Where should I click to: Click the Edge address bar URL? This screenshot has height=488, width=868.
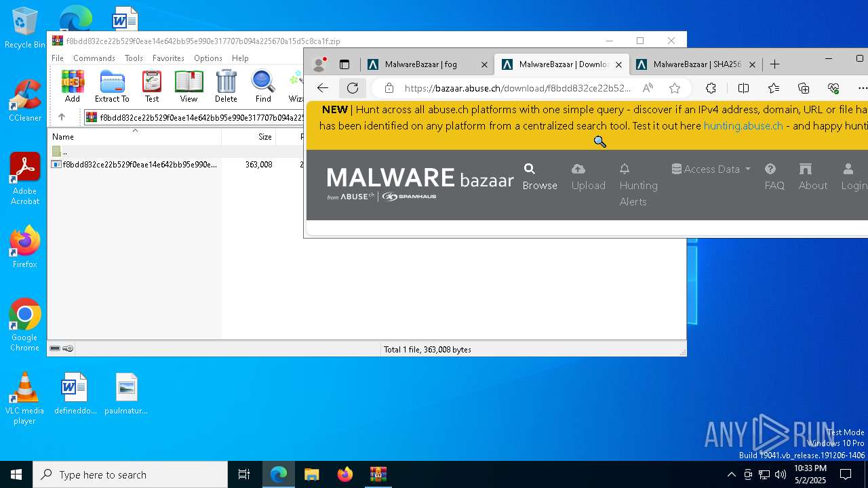(x=517, y=88)
